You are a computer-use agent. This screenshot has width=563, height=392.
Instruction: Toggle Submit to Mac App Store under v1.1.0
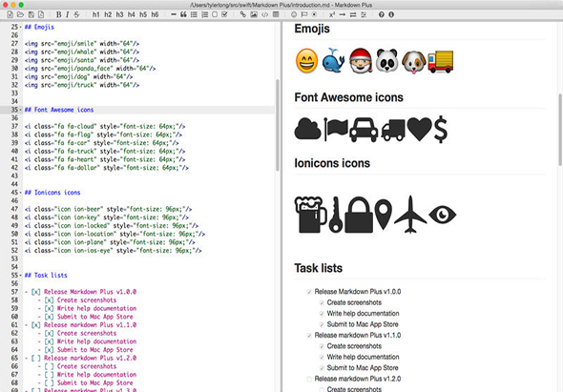pos(322,368)
